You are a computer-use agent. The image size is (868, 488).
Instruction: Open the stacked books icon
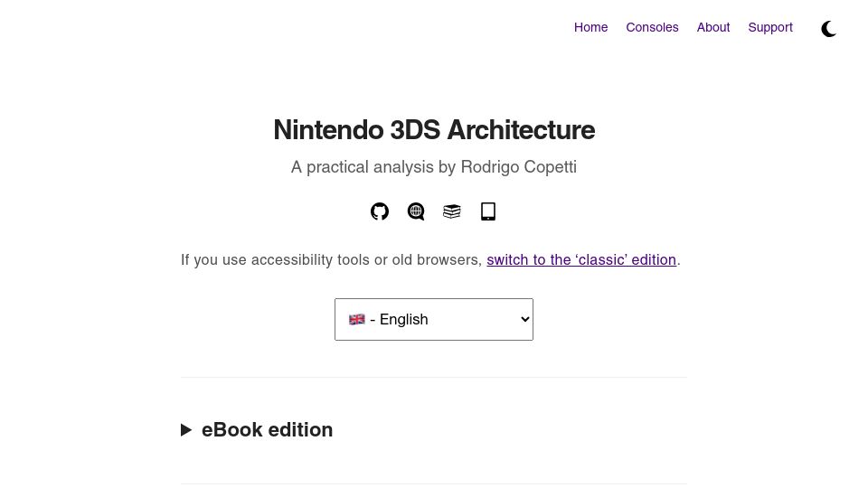coord(452,211)
